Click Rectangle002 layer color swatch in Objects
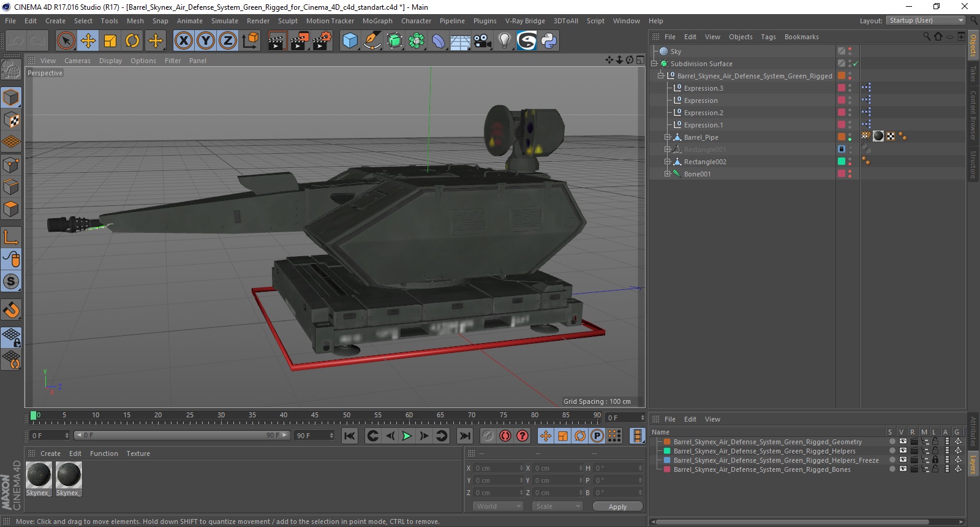Image resolution: width=980 pixels, height=527 pixels. tap(842, 161)
